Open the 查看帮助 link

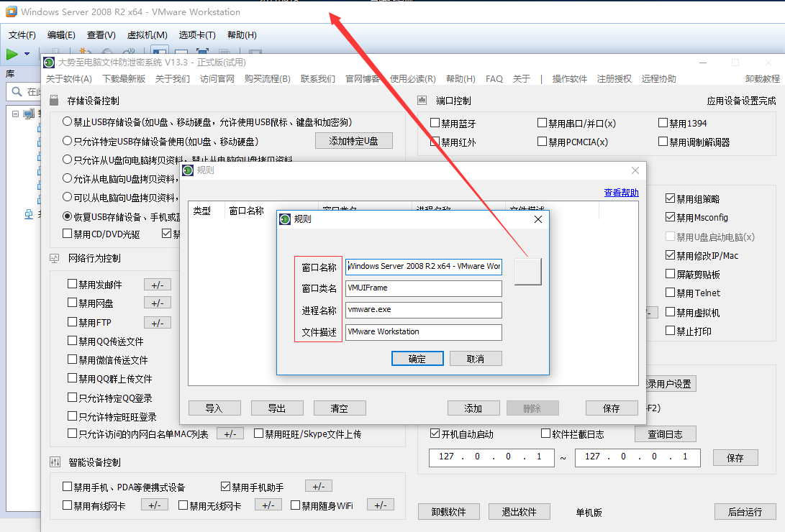(621, 193)
